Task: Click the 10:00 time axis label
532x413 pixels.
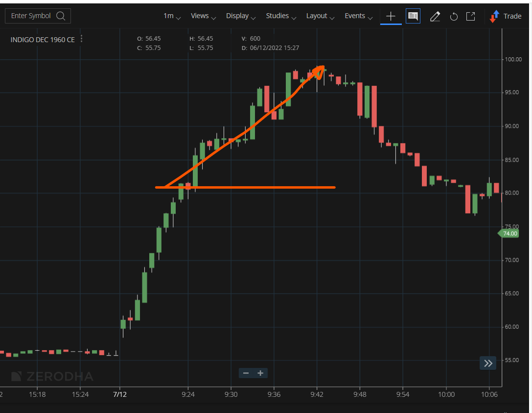Action: pyautogui.click(x=446, y=395)
